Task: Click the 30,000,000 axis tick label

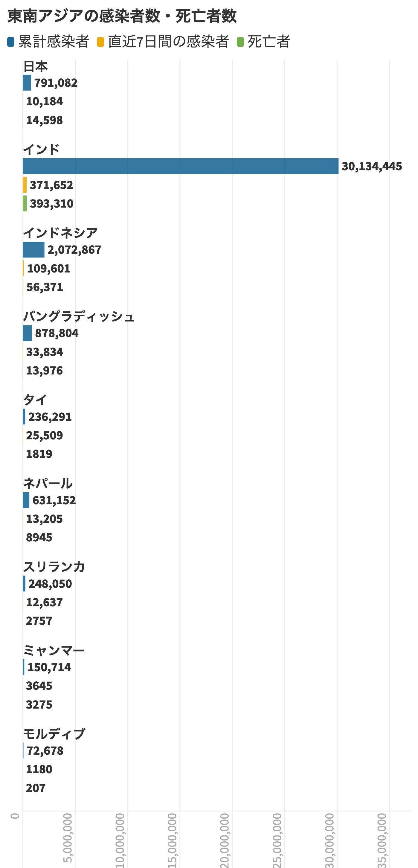Action: [329, 840]
